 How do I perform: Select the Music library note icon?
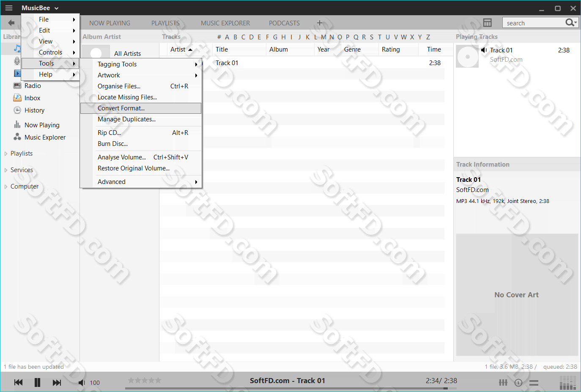[x=17, y=48]
